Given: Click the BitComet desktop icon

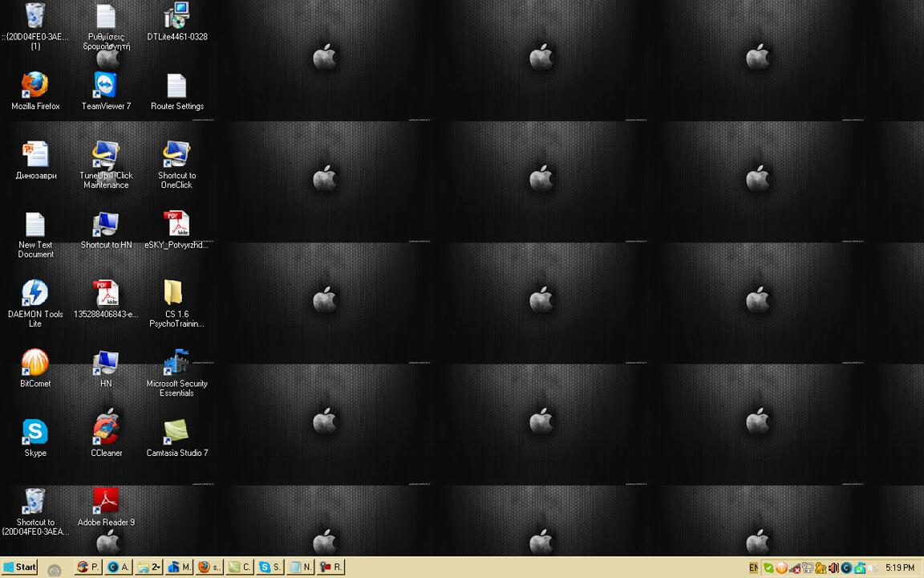Looking at the screenshot, I should pyautogui.click(x=35, y=364).
